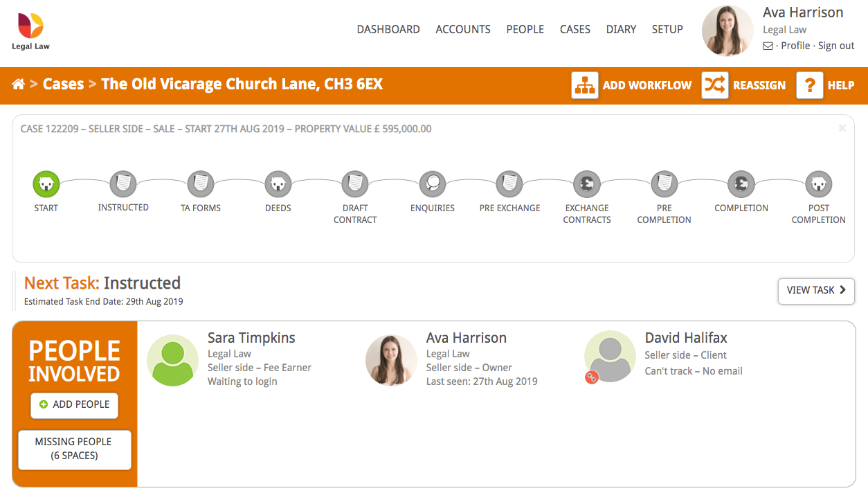
Task: Open the Dashboard menu
Action: point(388,29)
